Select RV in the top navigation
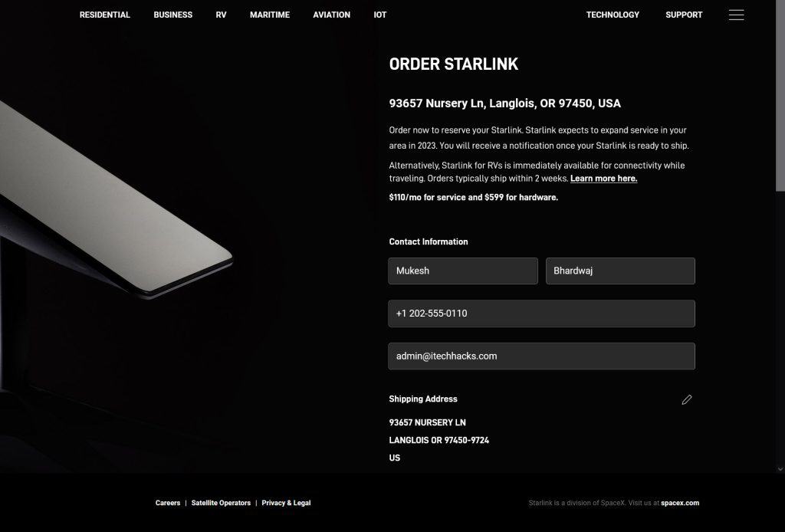785x532 pixels. coord(221,15)
